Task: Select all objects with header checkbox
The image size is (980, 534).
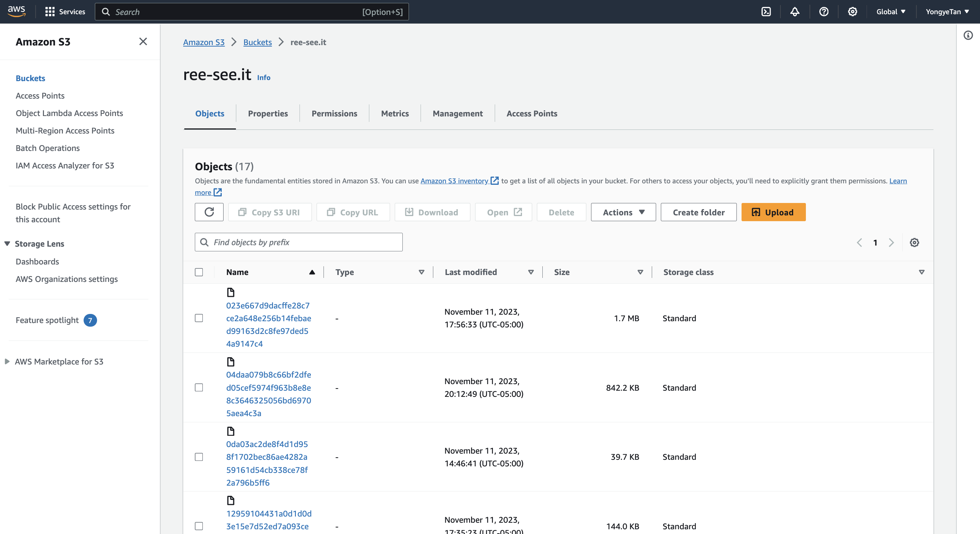Action: pos(198,272)
